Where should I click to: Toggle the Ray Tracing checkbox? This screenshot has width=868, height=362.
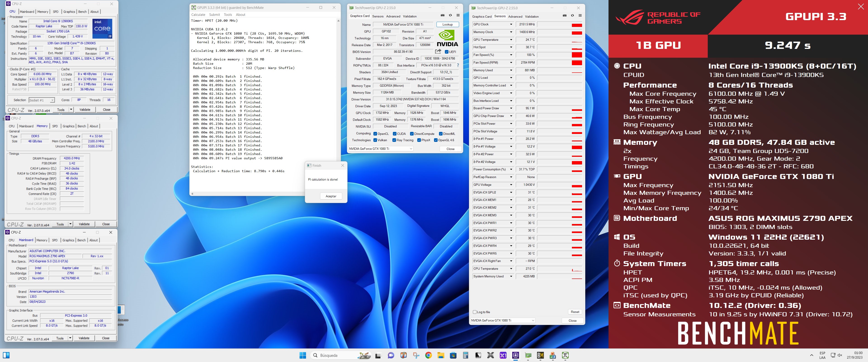(394, 140)
